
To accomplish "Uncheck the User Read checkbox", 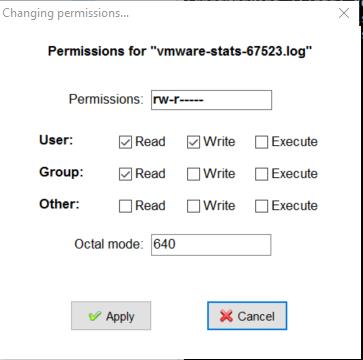I will [x=125, y=142].
